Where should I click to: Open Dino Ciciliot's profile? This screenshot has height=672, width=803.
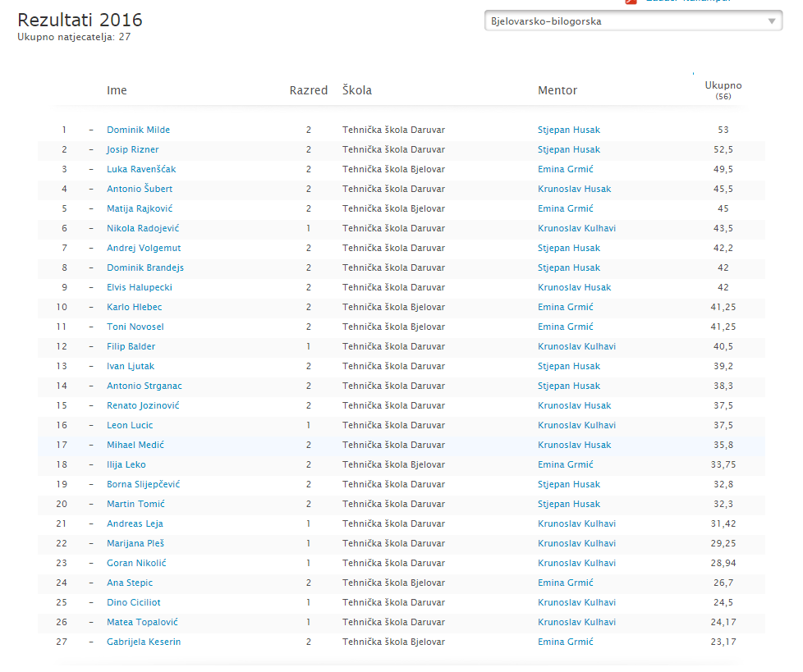coord(134,603)
